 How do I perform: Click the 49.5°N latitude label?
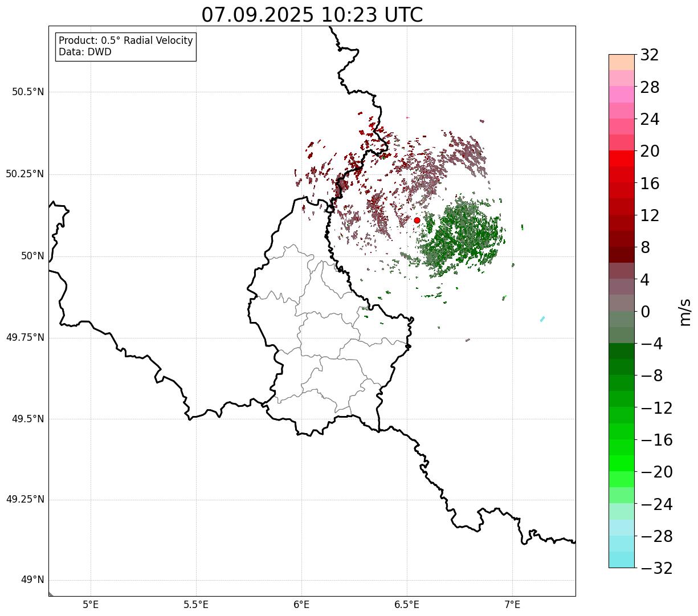click(x=28, y=419)
